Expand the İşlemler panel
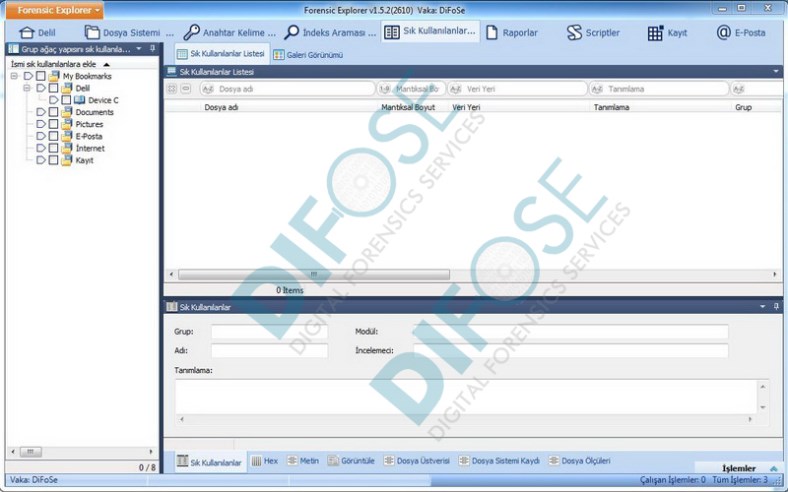Viewport: 788px width, 492px height. tap(774, 468)
